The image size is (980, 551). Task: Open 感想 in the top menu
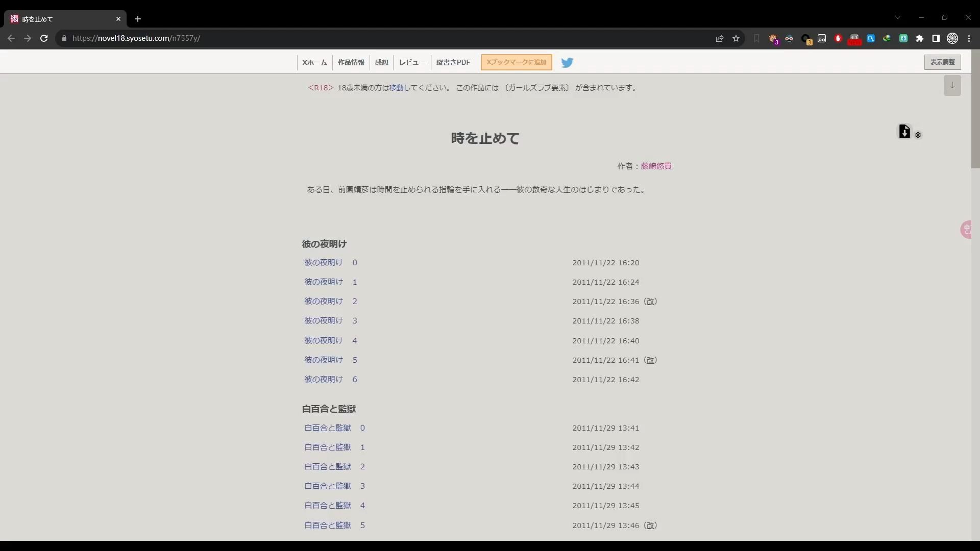click(381, 62)
